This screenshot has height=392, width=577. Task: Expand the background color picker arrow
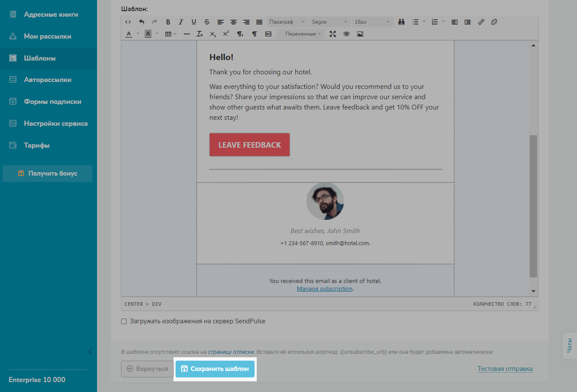pyautogui.click(x=157, y=34)
